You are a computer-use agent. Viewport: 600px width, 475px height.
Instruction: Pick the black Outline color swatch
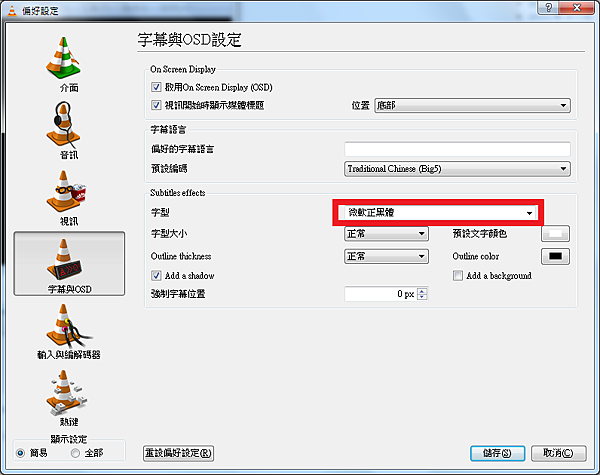(x=555, y=256)
